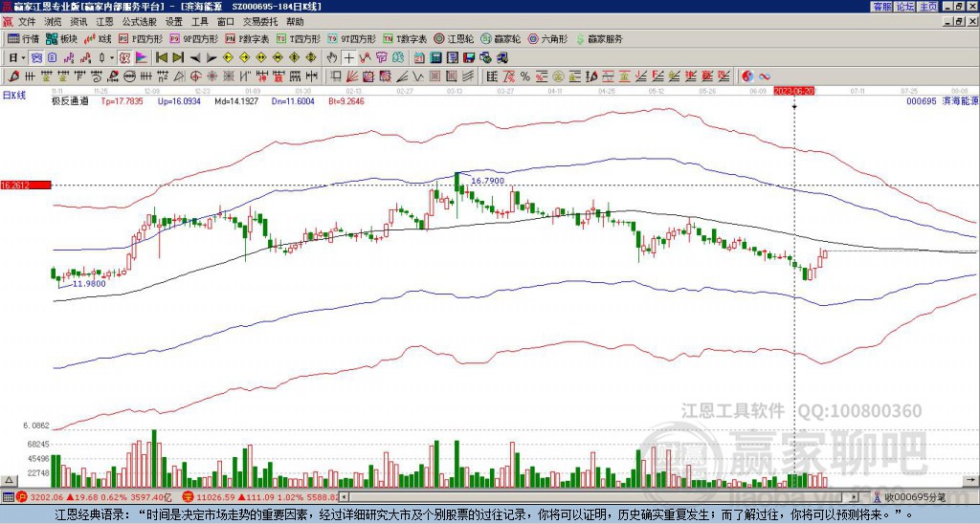Open the 江恩 menu
980x524 pixels.
click(105, 22)
